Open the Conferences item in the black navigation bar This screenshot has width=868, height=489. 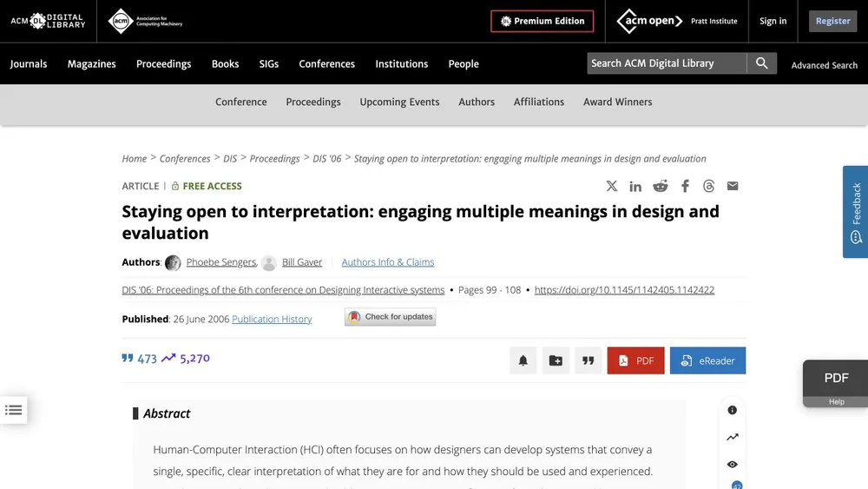tap(326, 63)
